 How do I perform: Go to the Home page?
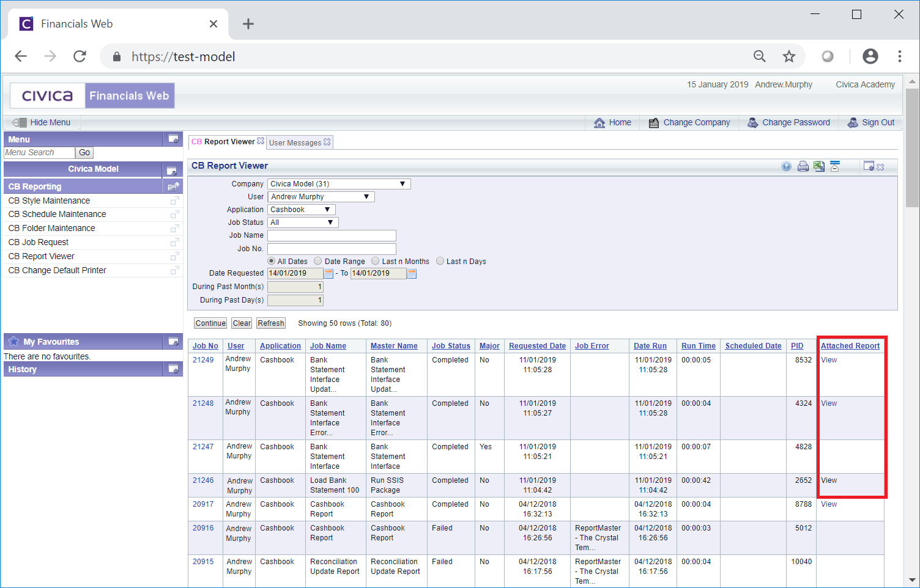tap(612, 122)
